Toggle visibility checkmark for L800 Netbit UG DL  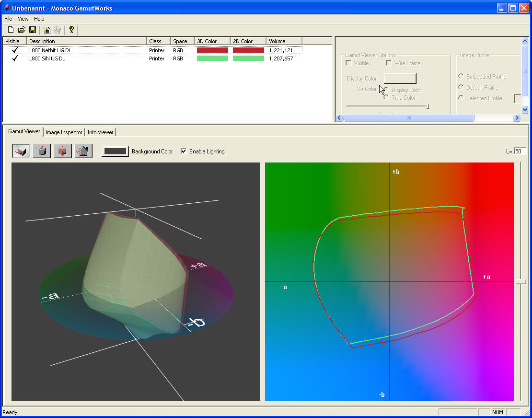click(x=15, y=50)
